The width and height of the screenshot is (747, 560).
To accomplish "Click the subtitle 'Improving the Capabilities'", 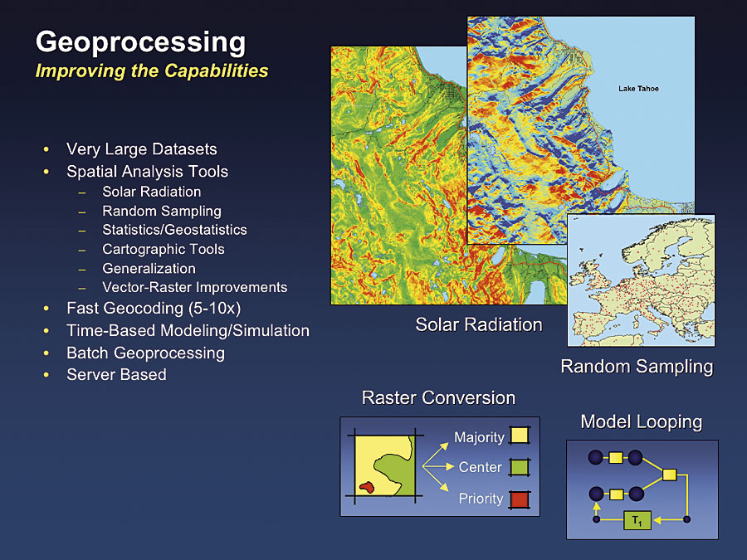I will coord(152,71).
